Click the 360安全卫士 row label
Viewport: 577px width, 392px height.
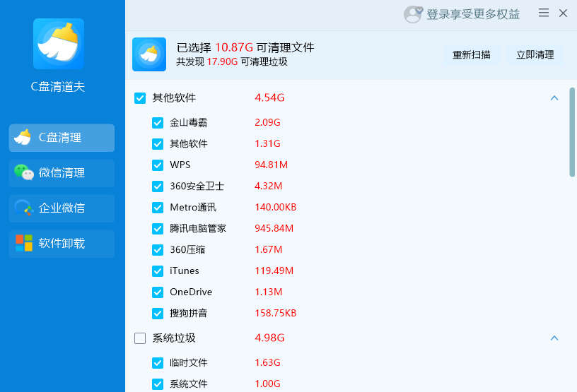[197, 186]
